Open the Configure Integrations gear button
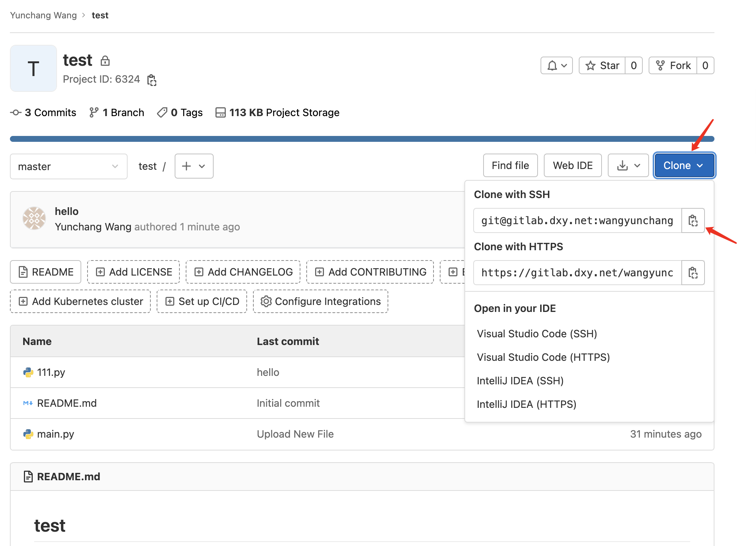The width and height of the screenshot is (756, 546). (320, 301)
